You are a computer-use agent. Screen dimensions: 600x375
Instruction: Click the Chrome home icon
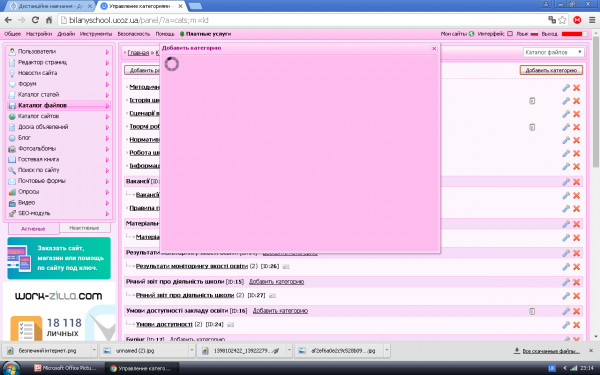pyautogui.click(x=49, y=20)
